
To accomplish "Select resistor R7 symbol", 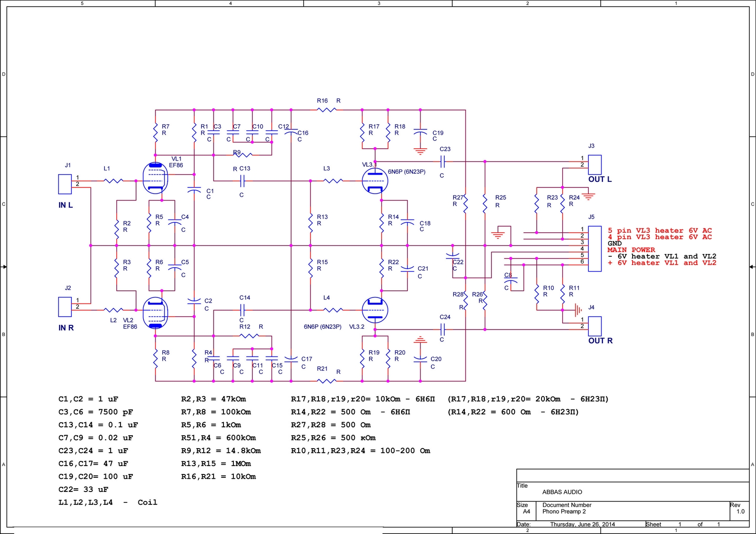I will coord(155,133).
